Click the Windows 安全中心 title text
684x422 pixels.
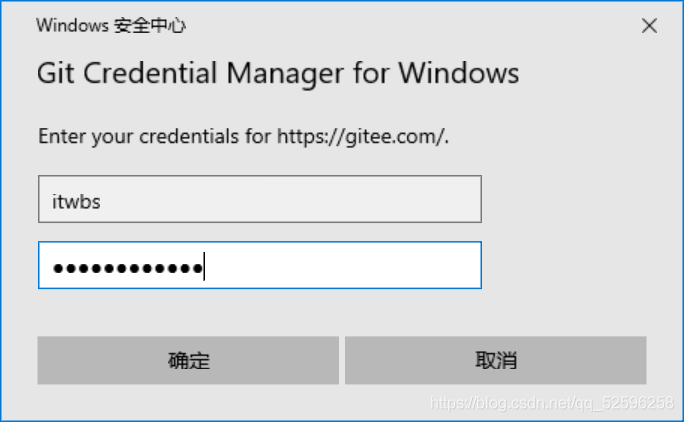click(111, 26)
